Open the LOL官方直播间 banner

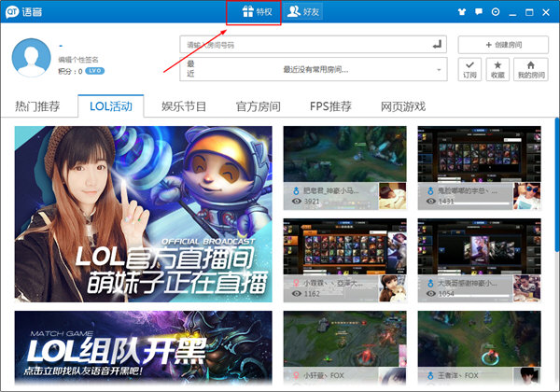click(143, 213)
